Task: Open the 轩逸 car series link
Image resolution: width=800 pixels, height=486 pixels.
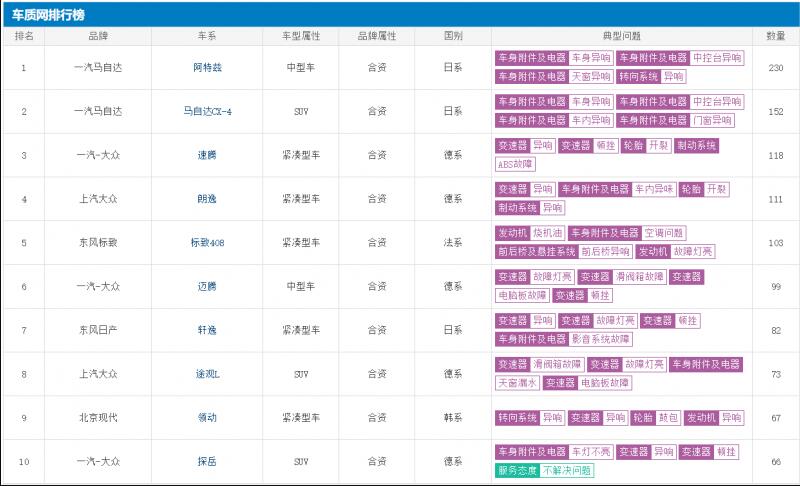Action: pyautogui.click(x=207, y=330)
